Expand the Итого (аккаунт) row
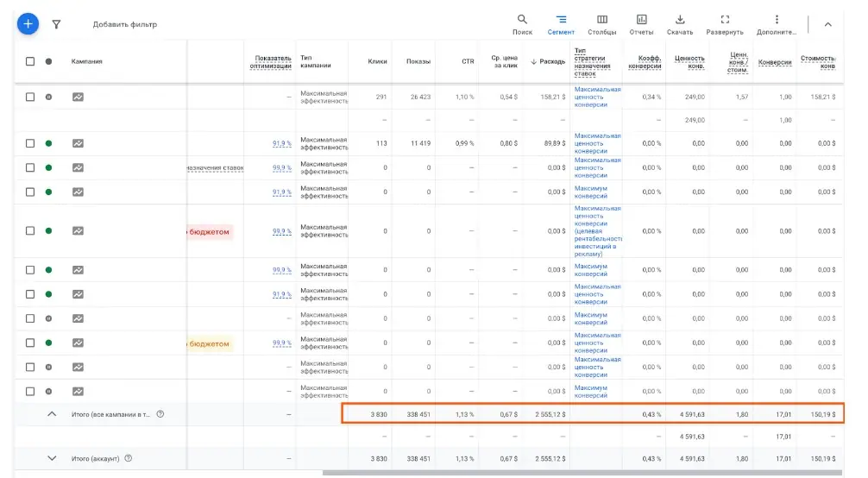The image size is (868, 478). tap(51, 458)
